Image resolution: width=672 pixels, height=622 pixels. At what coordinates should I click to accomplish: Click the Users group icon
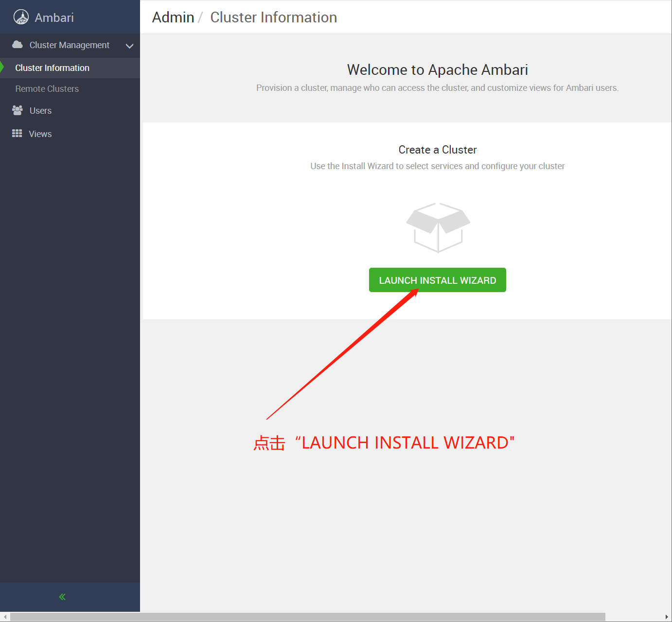[x=18, y=110]
